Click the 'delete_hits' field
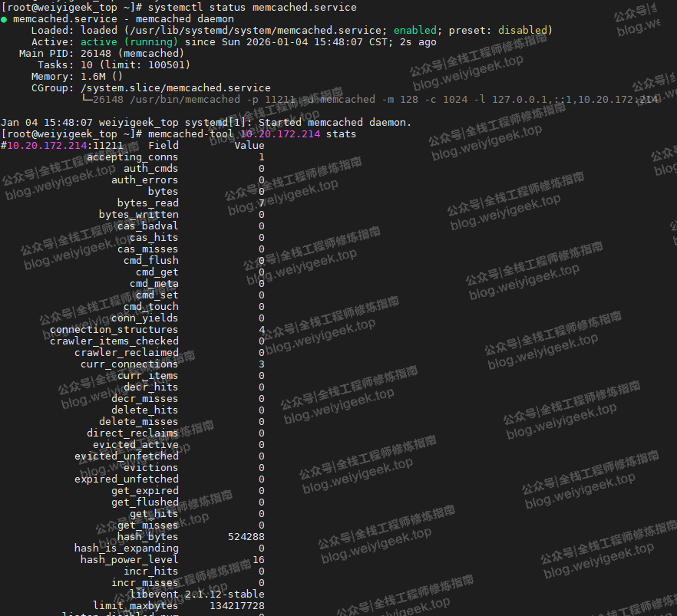Viewport: 677px width, 616px height. [x=144, y=410]
